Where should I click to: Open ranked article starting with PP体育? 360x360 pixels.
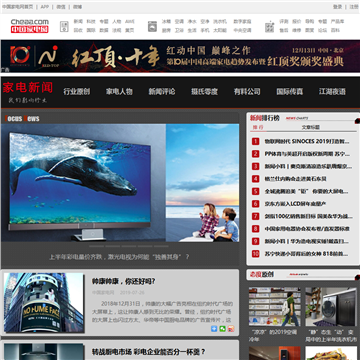307,154
